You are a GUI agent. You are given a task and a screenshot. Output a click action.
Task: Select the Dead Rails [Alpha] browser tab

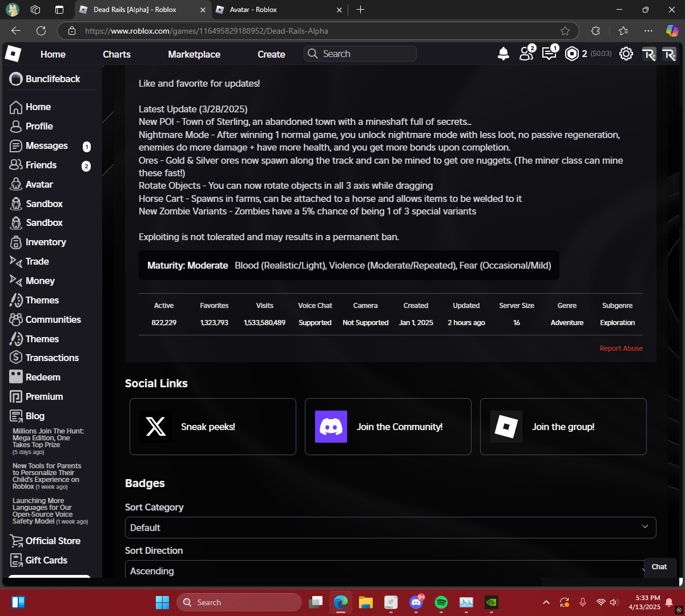pyautogui.click(x=142, y=10)
